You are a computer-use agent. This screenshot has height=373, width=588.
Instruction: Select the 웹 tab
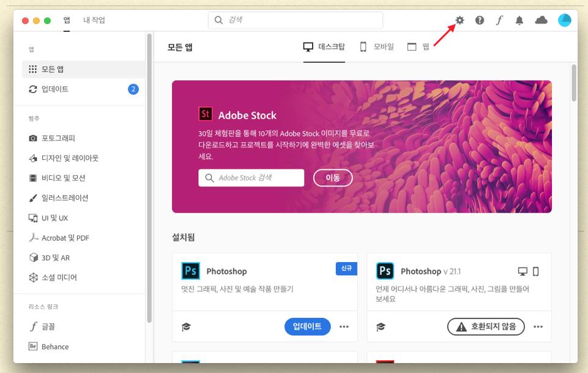[x=418, y=47]
